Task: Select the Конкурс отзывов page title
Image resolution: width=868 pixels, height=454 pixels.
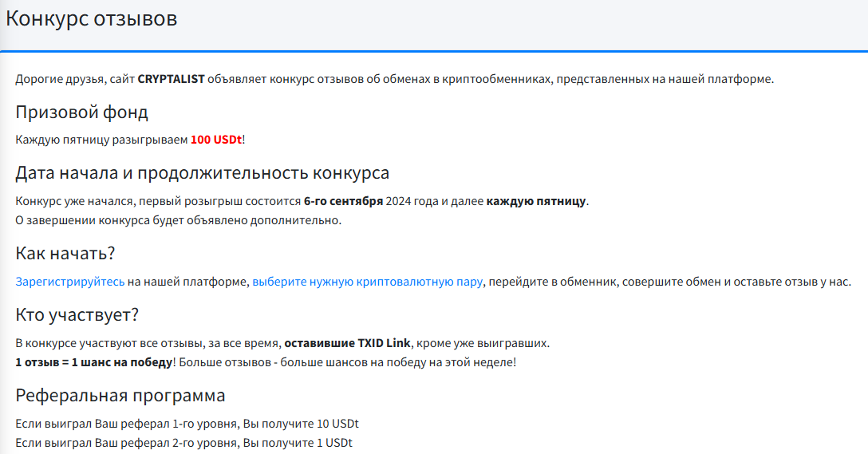Action: (91, 18)
